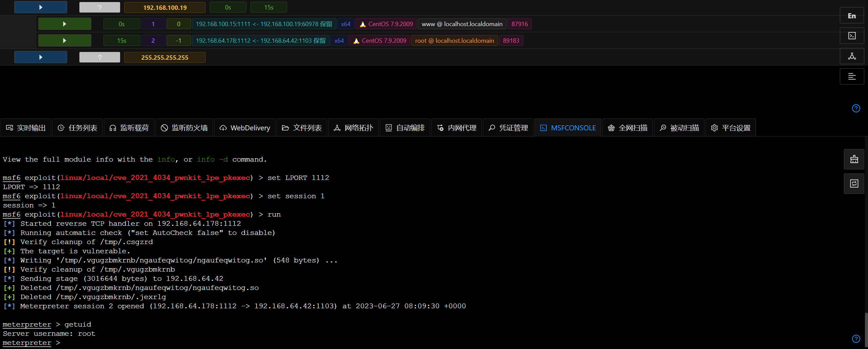Open the 实时输出 tab
The height and width of the screenshot is (349, 868).
26,128
